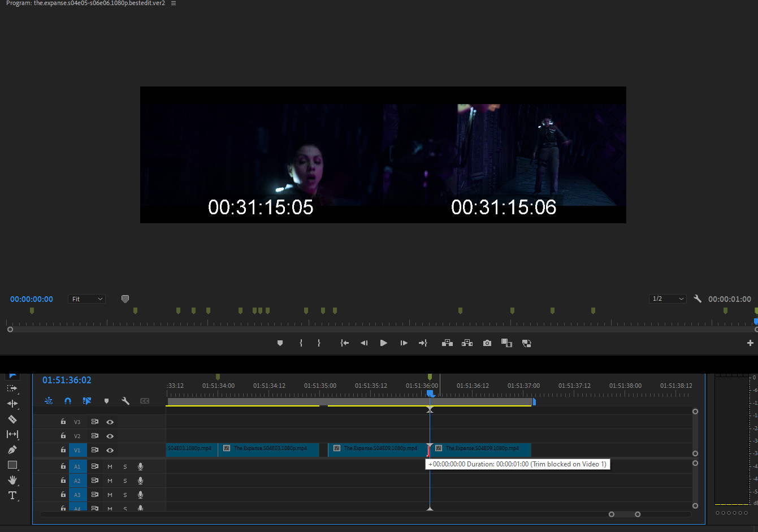
Task: Open the Button Editor plus icon
Action: (750, 343)
